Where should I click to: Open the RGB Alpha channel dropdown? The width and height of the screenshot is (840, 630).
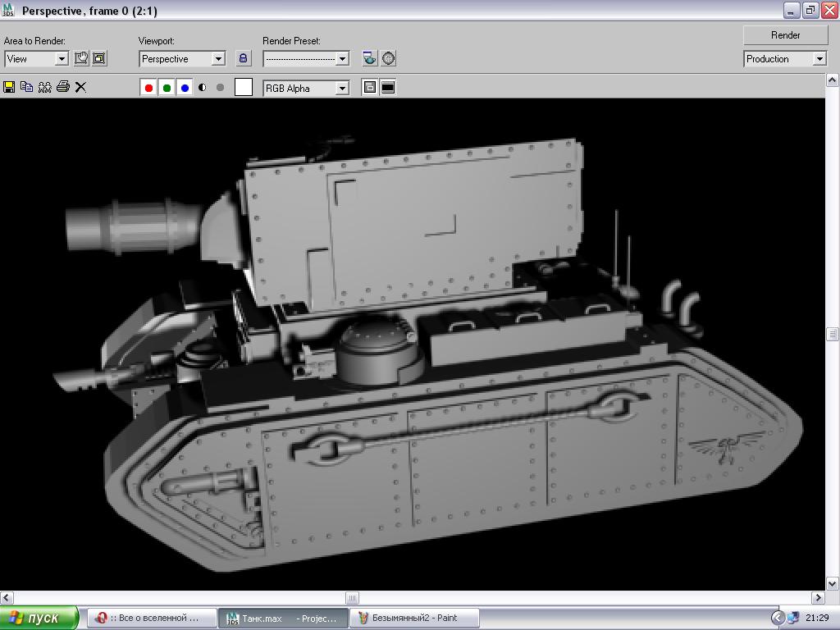[x=306, y=89]
